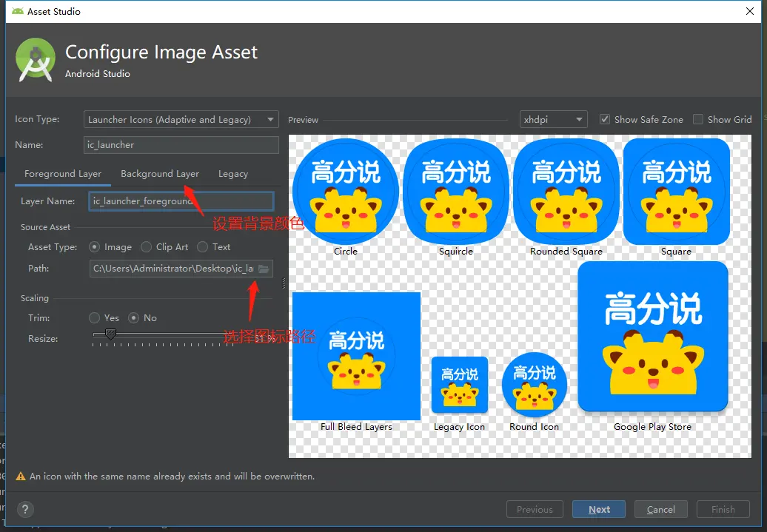767x532 pixels.
Task: Select Image asset type radio
Action: click(95, 247)
